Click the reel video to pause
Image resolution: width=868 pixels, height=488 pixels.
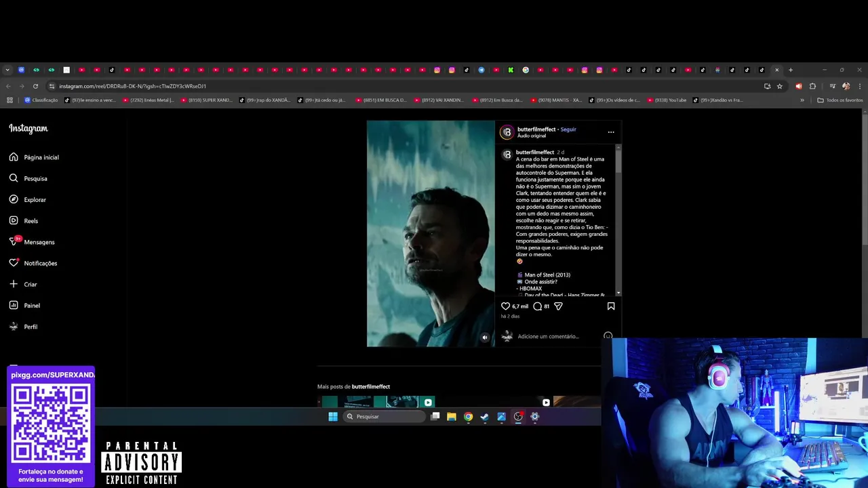click(x=431, y=234)
